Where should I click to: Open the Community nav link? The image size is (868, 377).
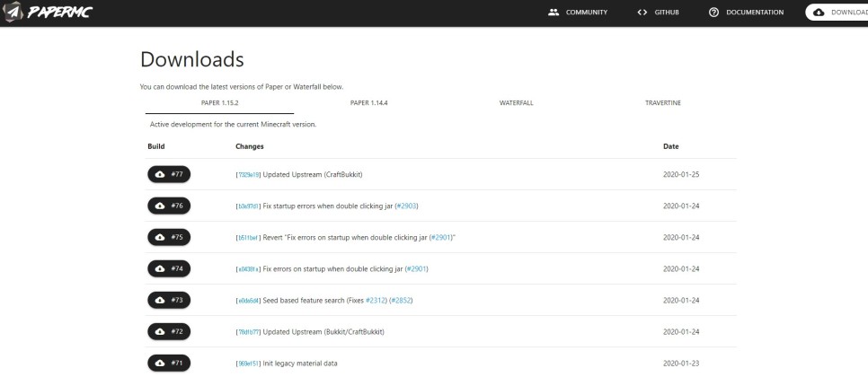(578, 13)
